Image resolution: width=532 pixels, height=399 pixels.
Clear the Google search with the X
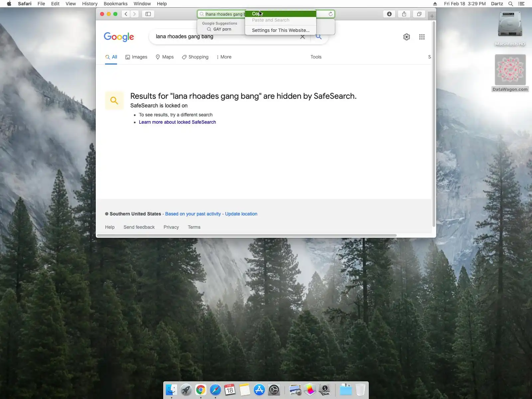click(303, 37)
